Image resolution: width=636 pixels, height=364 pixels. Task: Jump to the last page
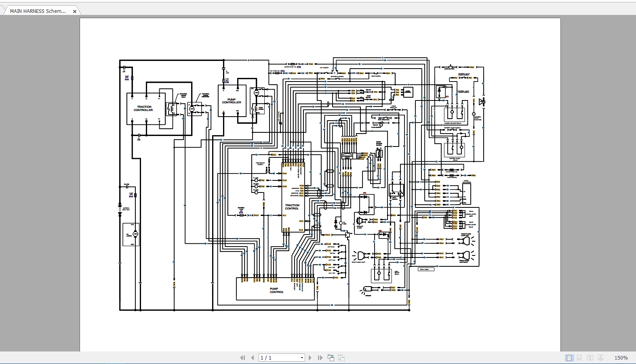[320, 358]
